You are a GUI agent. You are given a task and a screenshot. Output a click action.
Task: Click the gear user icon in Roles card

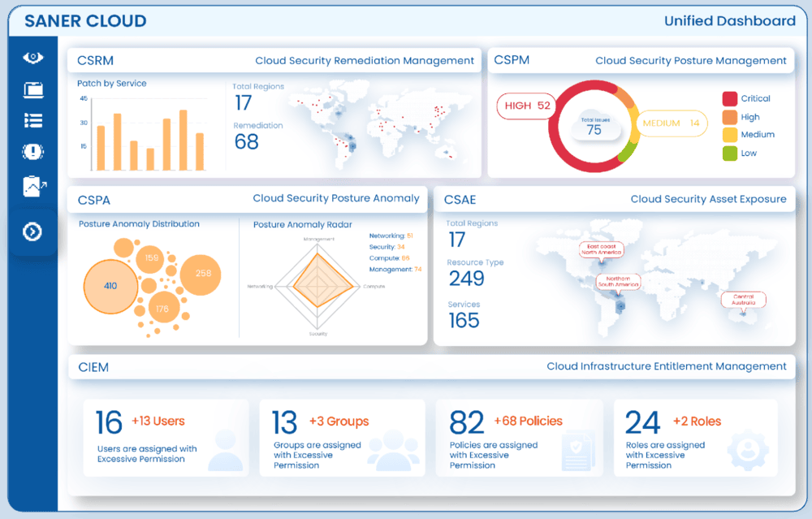748,450
